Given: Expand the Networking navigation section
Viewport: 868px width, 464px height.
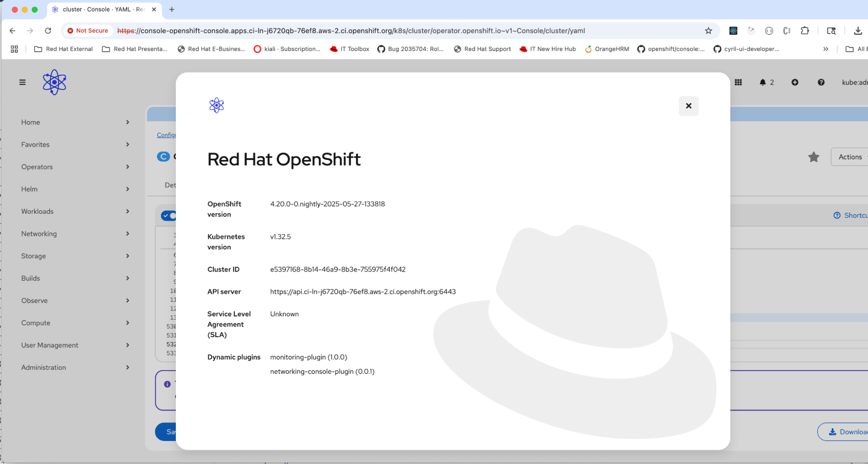Looking at the screenshot, I should (x=75, y=234).
